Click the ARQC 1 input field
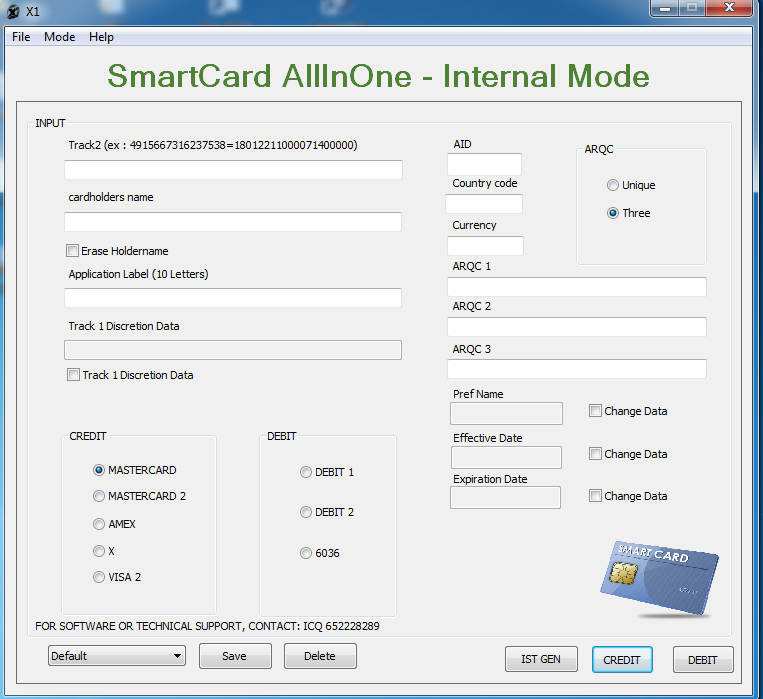763x699 pixels. point(577,287)
